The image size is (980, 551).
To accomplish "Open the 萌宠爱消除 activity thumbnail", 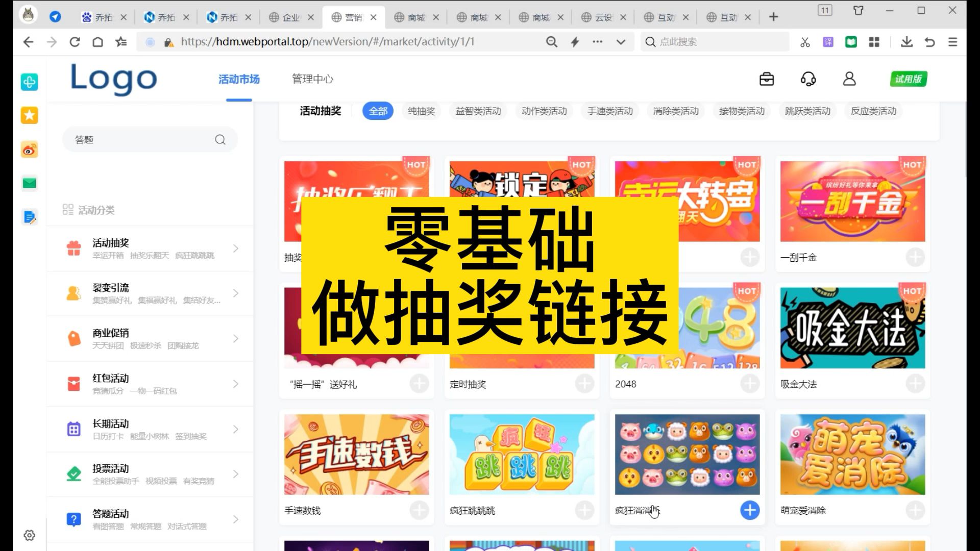I will tap(852, 454).
